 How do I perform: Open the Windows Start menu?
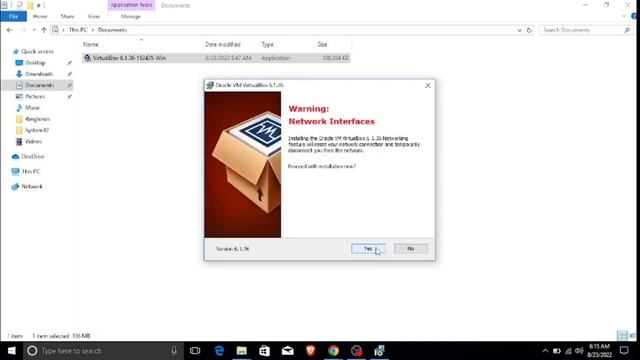[11, 351]
